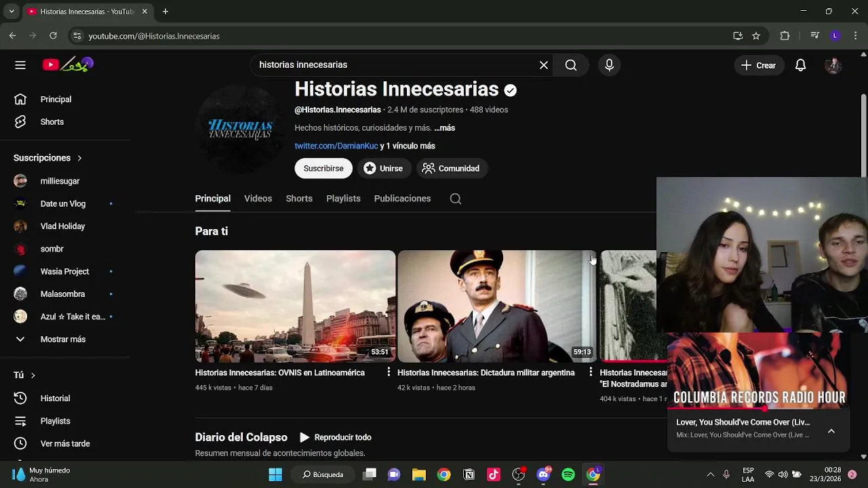Open the Chrome profile L avatar
Screen dimensions: 868x488
[x=835, y=36]
